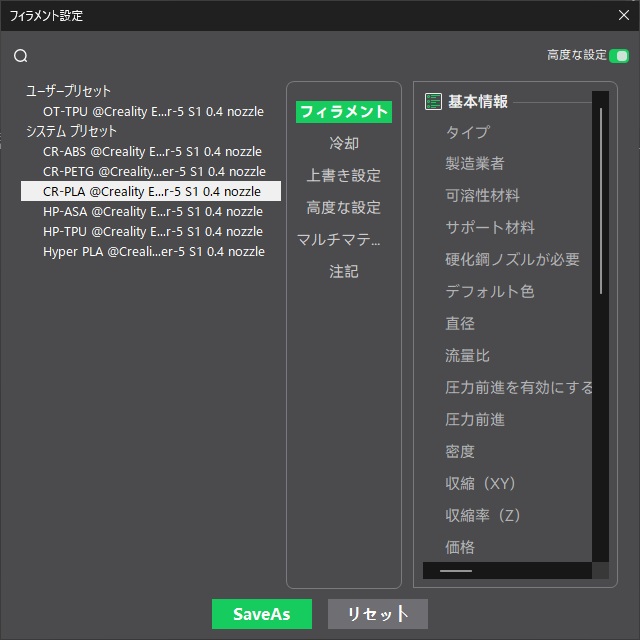Select the CR-ABS system preset
Viewport: 640px width, 640px height.
[152, 151]
